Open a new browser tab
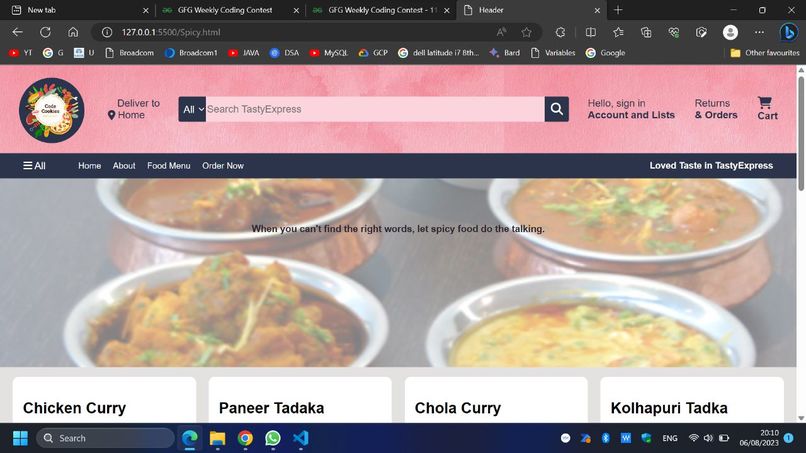 [618, 10]
